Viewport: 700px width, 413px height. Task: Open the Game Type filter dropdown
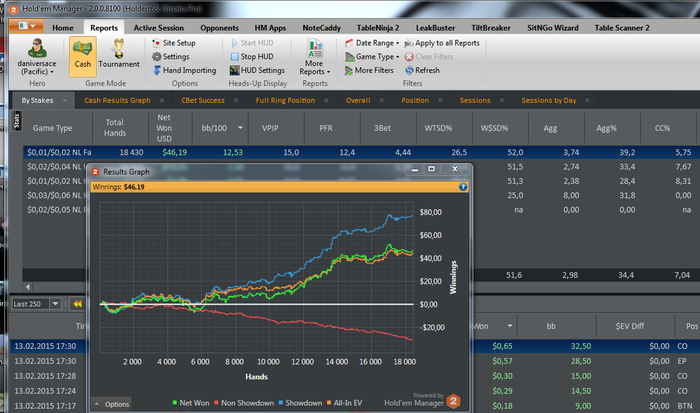[x=372, y=57]
